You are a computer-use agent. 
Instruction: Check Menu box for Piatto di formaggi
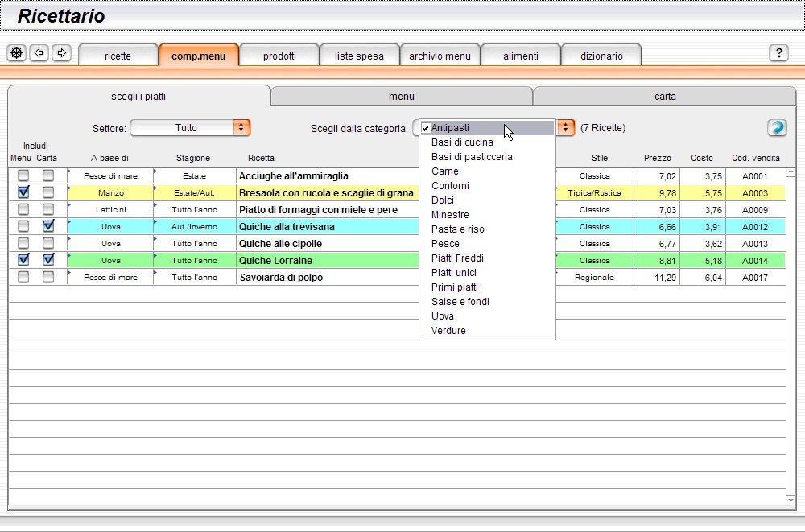23,209
